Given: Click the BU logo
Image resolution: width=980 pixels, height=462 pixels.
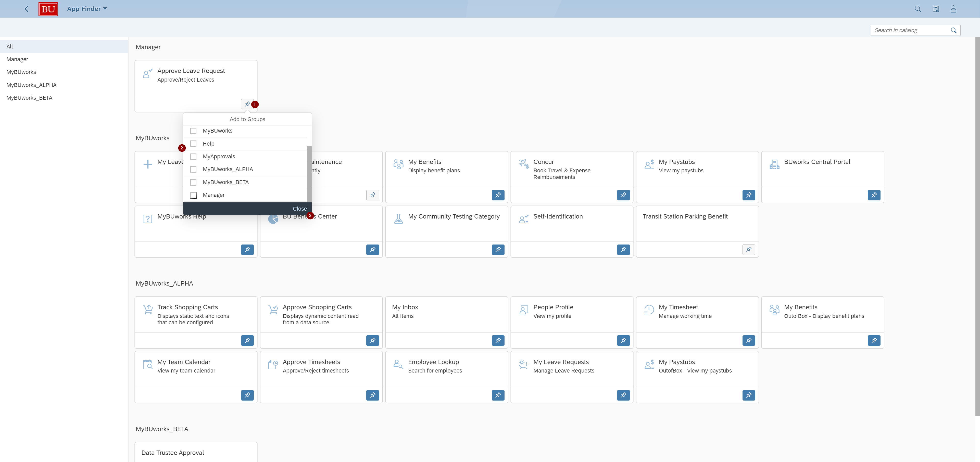Looking at the screenshot, I should [x=48, y=9].
